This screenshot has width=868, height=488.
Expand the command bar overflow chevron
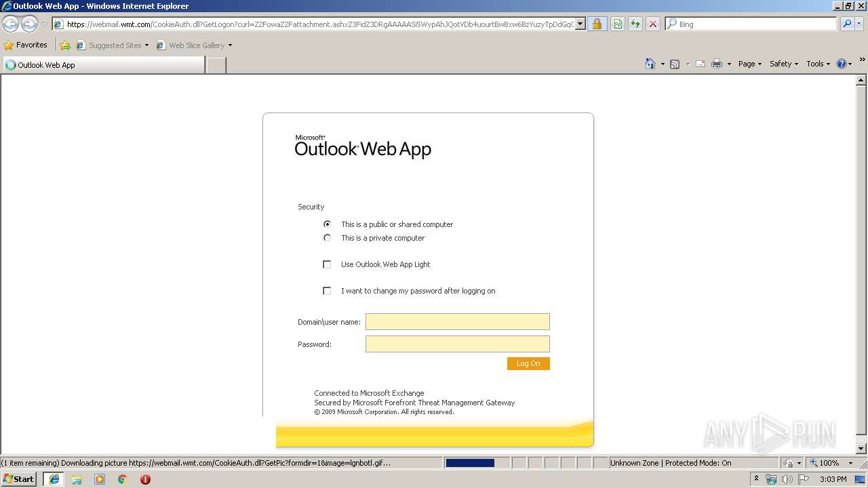pyautogui.click(x=863, y=60)
